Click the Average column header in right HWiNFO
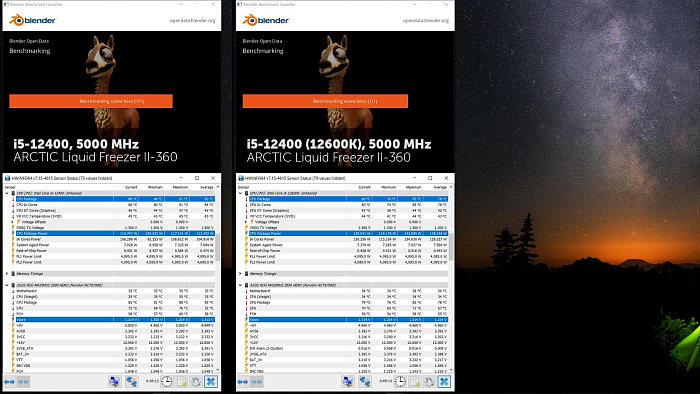 tap(440, 187)
